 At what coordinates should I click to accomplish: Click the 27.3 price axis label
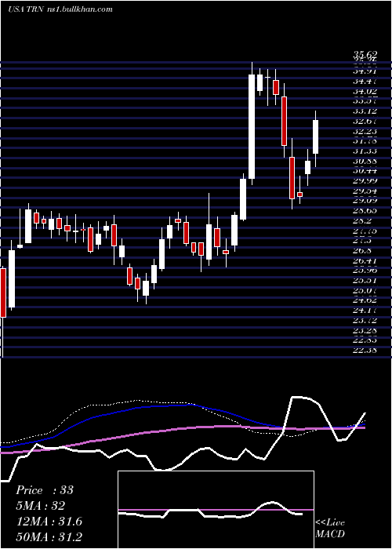pos(362,241)
